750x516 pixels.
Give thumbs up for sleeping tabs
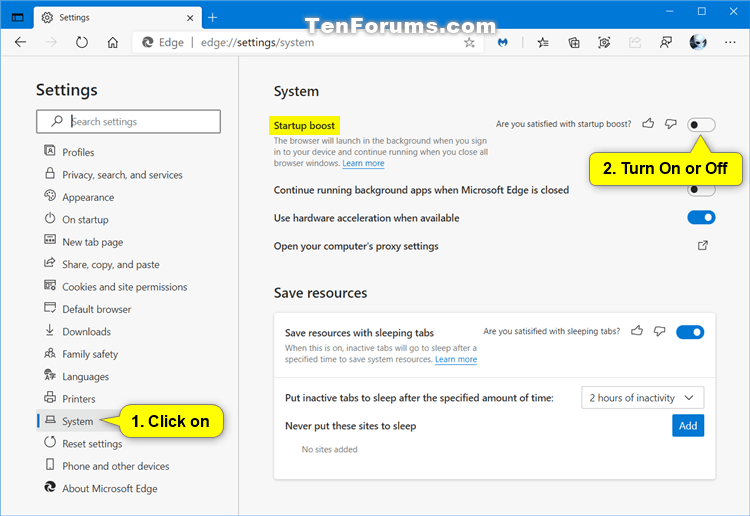pos(637,331)
